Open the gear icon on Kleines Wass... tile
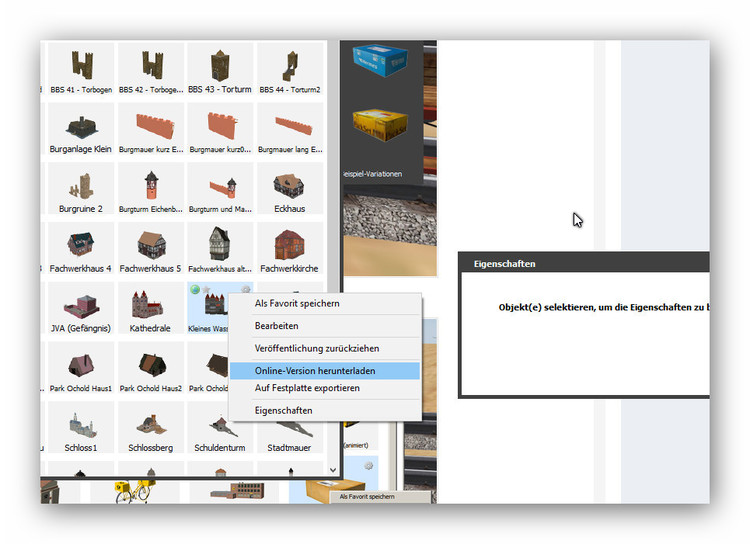This screenshot has width=750, height=544. (x=246, y=289)
